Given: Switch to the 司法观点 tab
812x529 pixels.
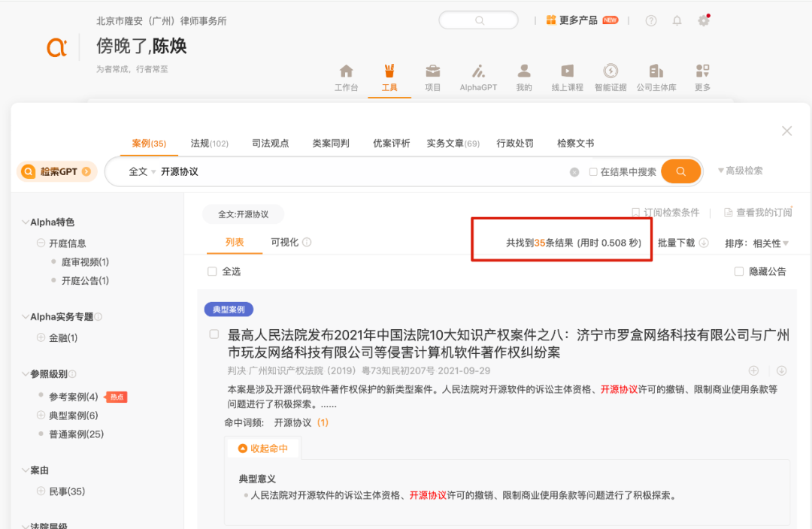Looking at the screenshot, I should coord(271,144).
